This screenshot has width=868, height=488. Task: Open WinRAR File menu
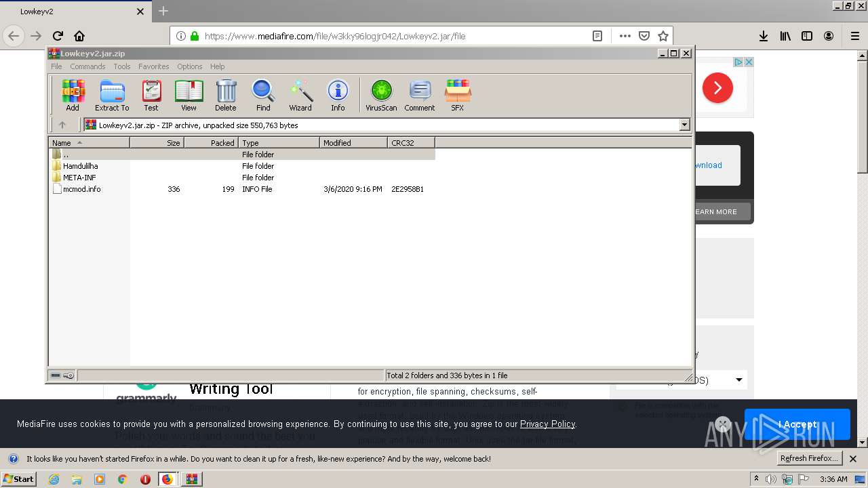(56, 66)
